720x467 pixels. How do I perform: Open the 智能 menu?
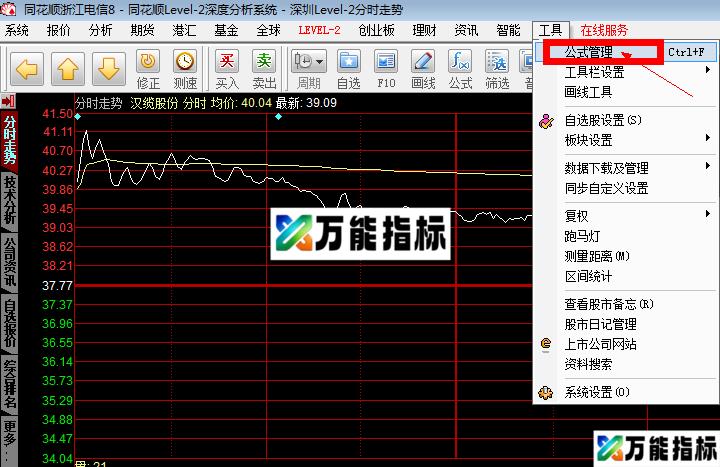pyautogui.click(x=508, y=31)
